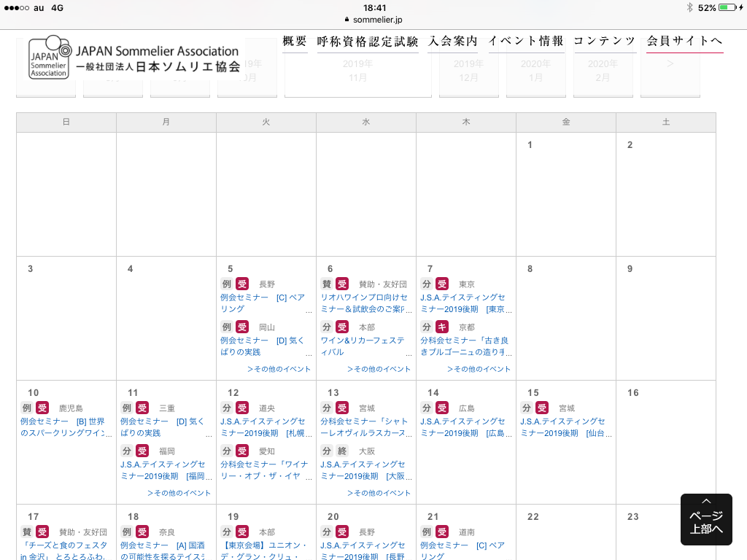Image resolution: width=747 pixels, height=560 pixels.
Task: Open the 入会案内 menu item
Action: [452, 42]
